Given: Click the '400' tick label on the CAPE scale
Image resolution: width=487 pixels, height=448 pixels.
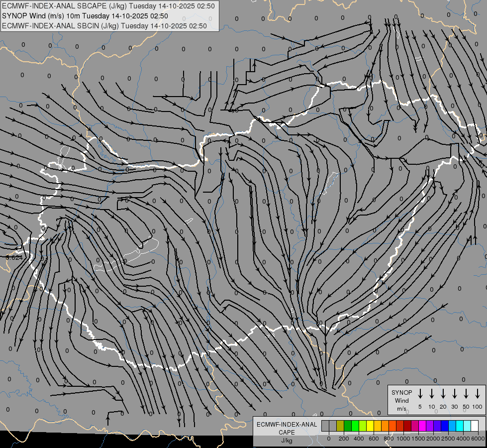Looking at the screenshot, I should coord(359,439).
